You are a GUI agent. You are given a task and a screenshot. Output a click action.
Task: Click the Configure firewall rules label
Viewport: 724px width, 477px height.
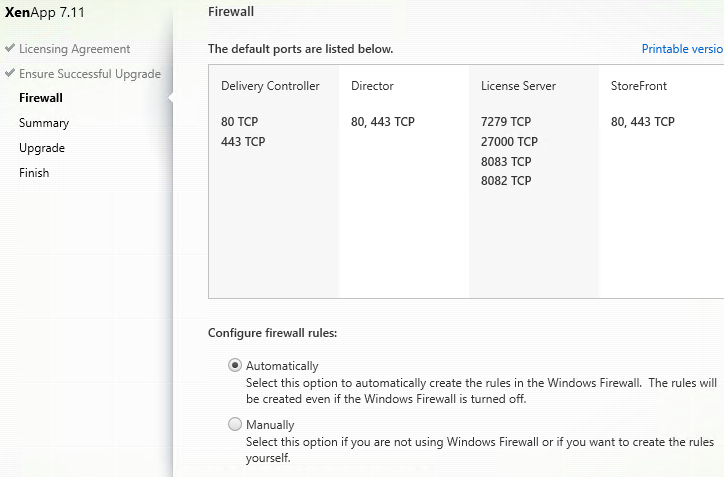coord(272,333)
